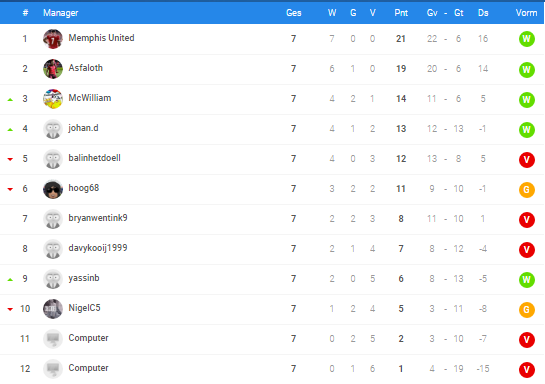Click the Ds column header
The height and width of the screenshot is (384, 545).
(x=483, y=13)
